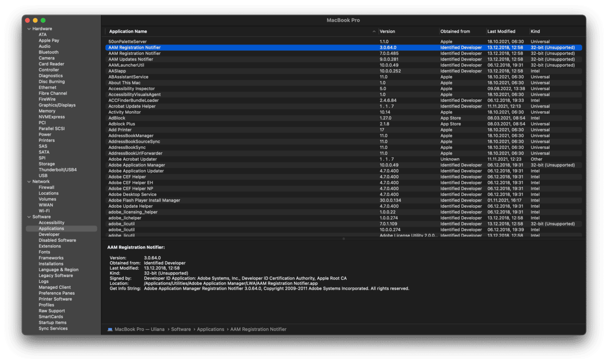Collapse the Software section chevron
This screenshot has height=364, width=608.
point(29,217)
